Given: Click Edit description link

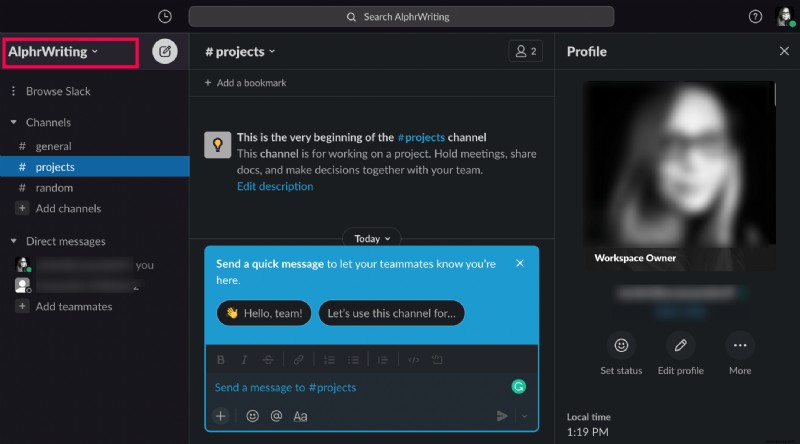Looking at the screenshot, I should [275, 186].
